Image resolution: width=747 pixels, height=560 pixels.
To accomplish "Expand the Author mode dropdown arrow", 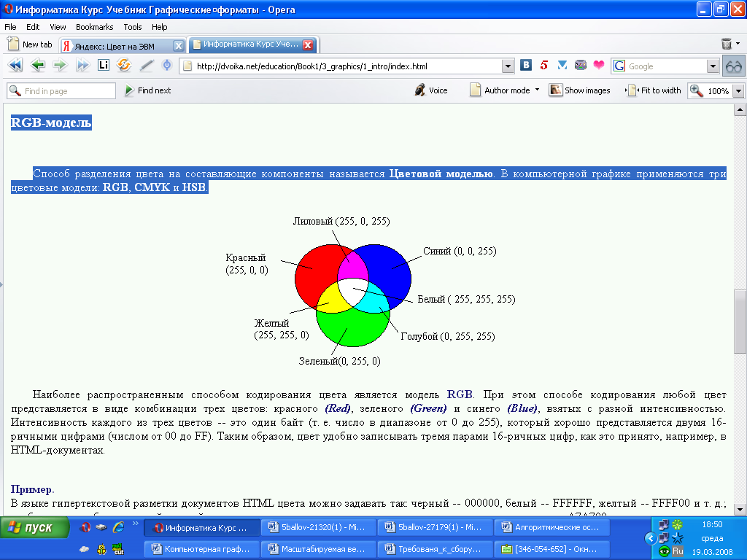I will [538, 90].
